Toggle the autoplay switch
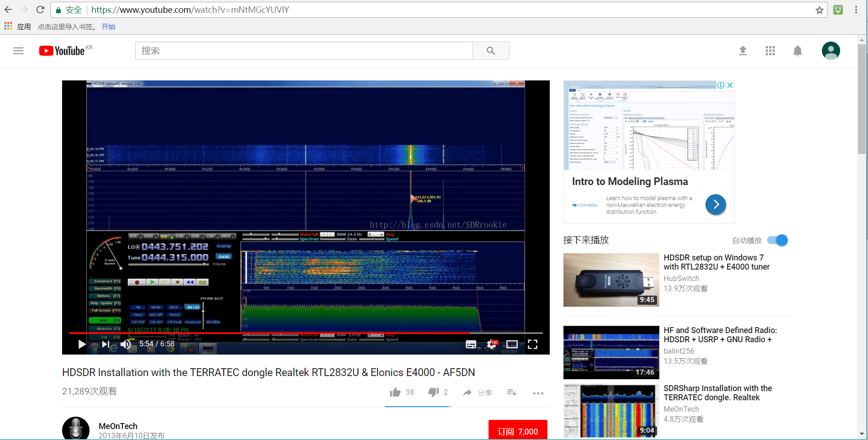 coord(778,240)
